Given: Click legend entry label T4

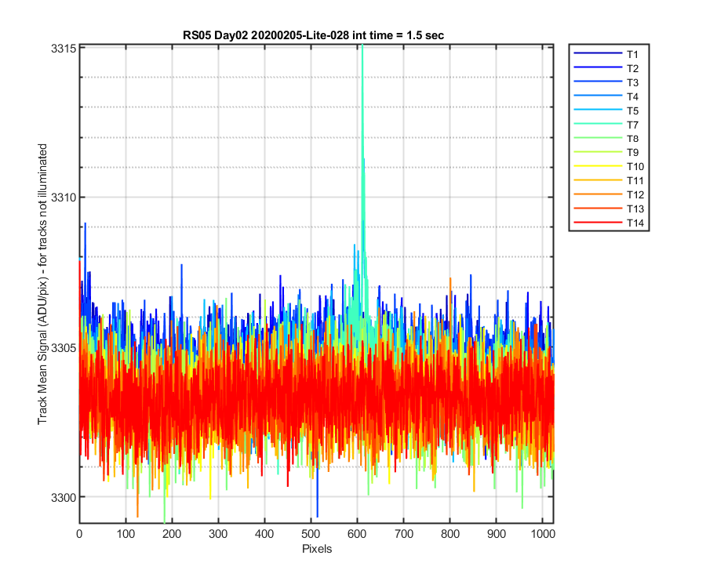Looking at the screenshot, I should pos(632,96).
